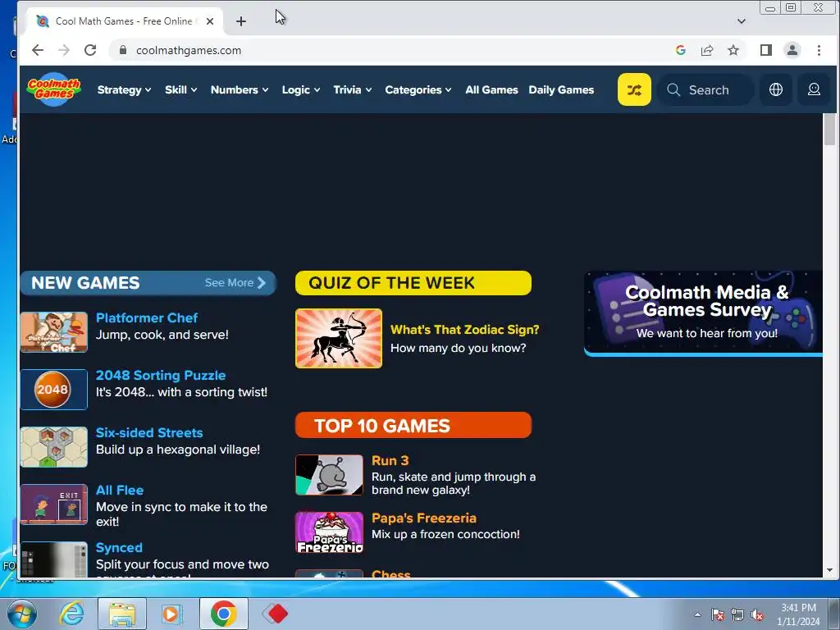
Task: Click the Action Center flag tray icon
Action: [x=717, y=614]
